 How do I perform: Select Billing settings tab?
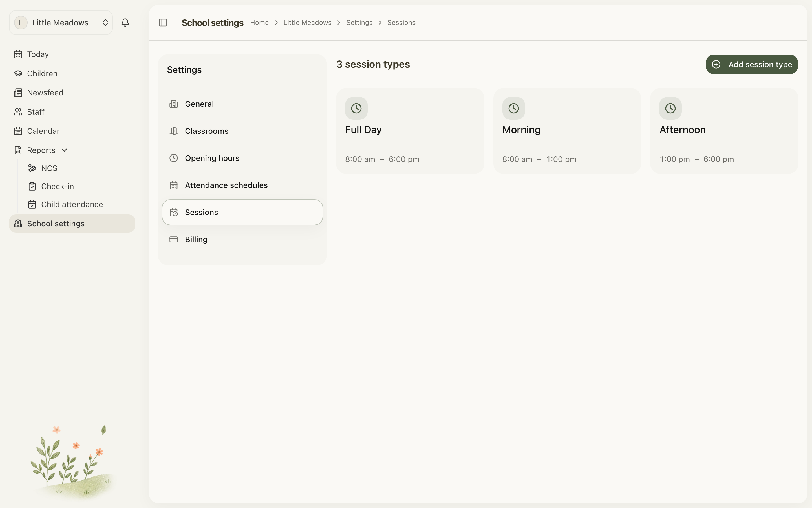click(242, 239)
